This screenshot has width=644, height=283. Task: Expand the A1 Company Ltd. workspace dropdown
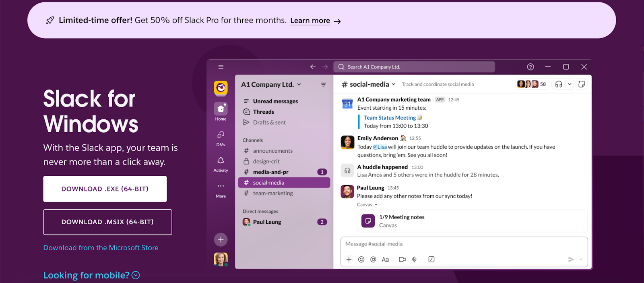tap(299, 85)
